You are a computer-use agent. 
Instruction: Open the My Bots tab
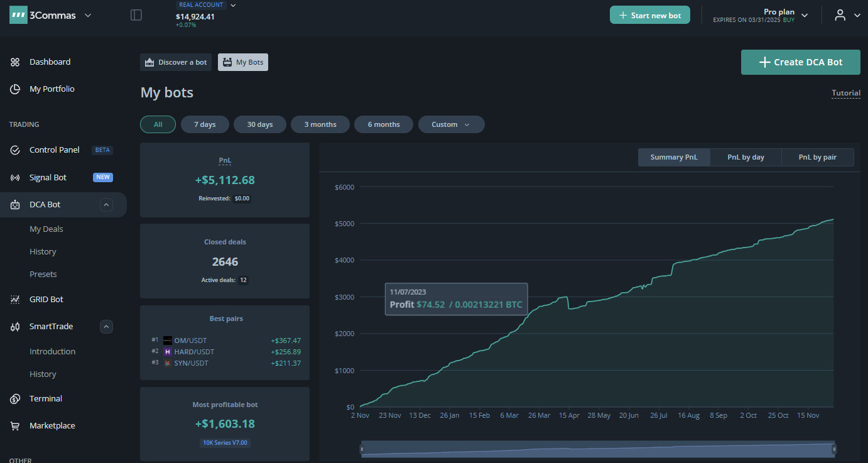[x=243, y=62]
